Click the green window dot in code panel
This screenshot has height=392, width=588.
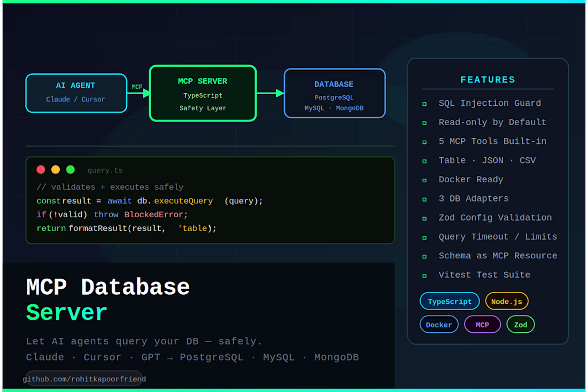point(70,170)
